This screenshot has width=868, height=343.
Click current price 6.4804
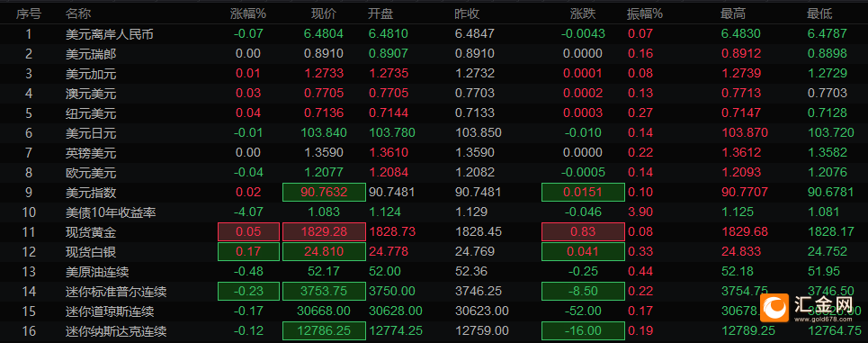(x=323, y=34)
